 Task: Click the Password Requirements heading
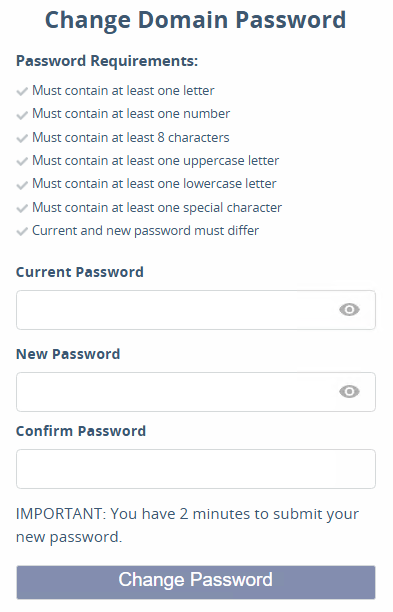[x=107, y=61]
